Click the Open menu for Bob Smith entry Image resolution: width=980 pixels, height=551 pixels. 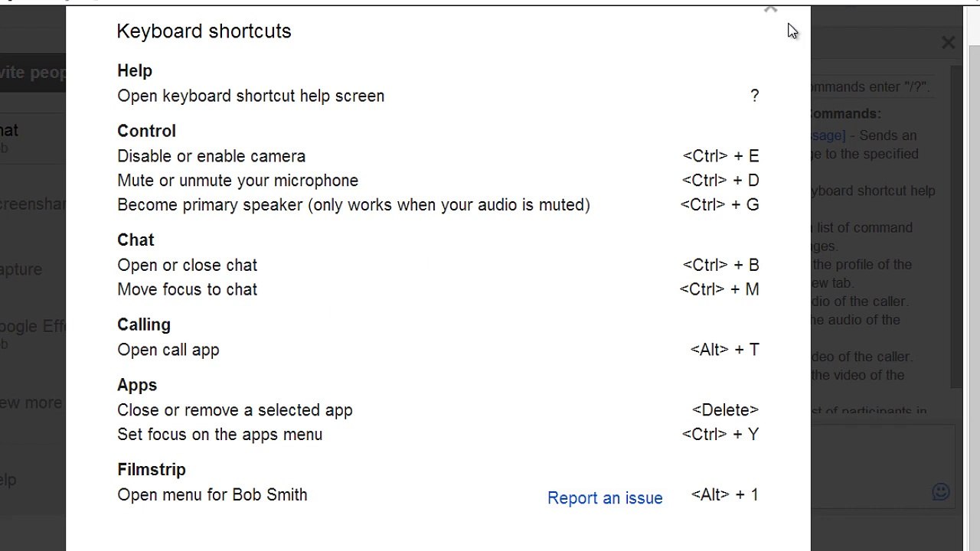(x=212, y=495)
